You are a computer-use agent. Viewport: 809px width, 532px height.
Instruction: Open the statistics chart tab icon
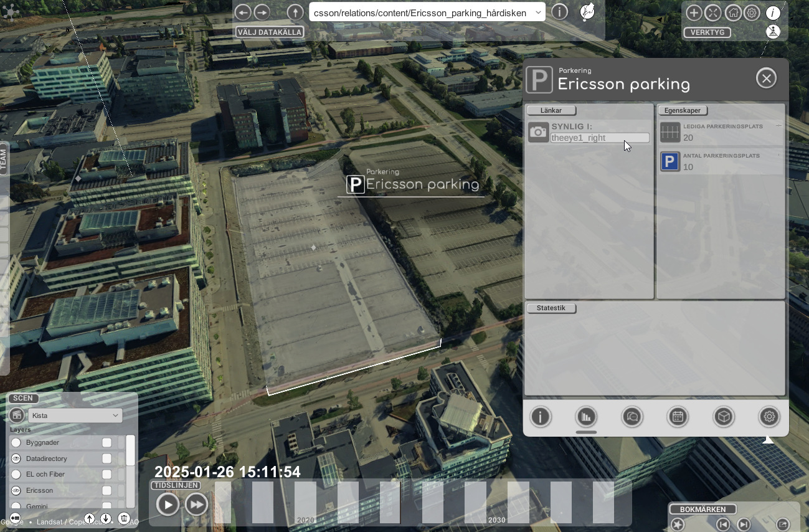[586, 417]
